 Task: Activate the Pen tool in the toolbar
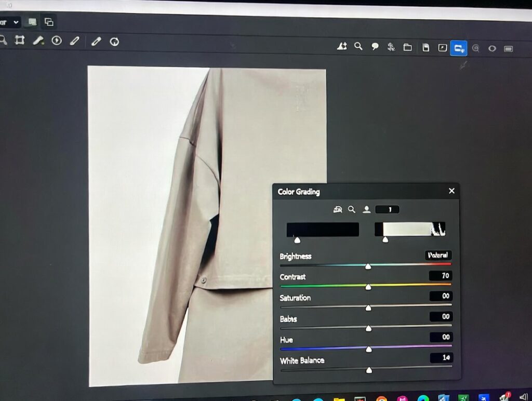pyautogui.click(x=75, y=40)
